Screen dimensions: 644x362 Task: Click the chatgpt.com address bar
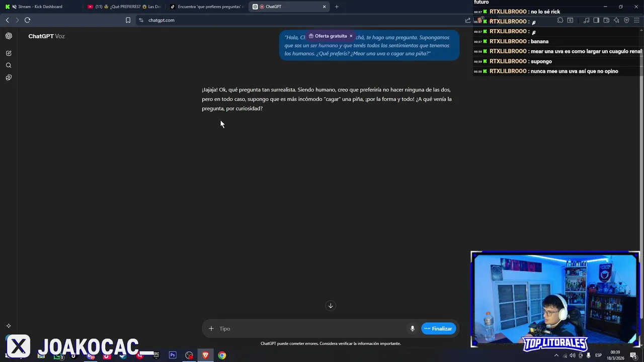(x=302, y=20)
